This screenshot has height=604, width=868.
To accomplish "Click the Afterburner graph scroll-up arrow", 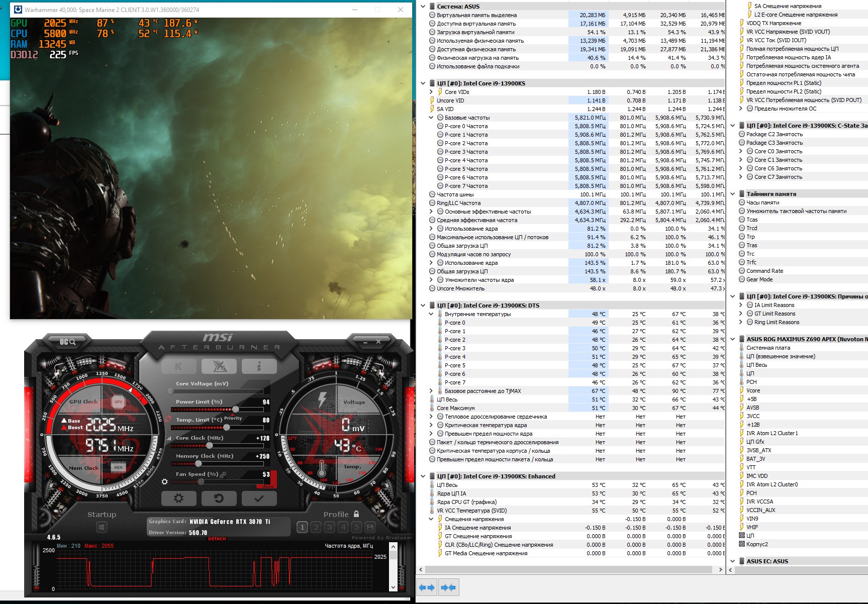I will 393,546.
